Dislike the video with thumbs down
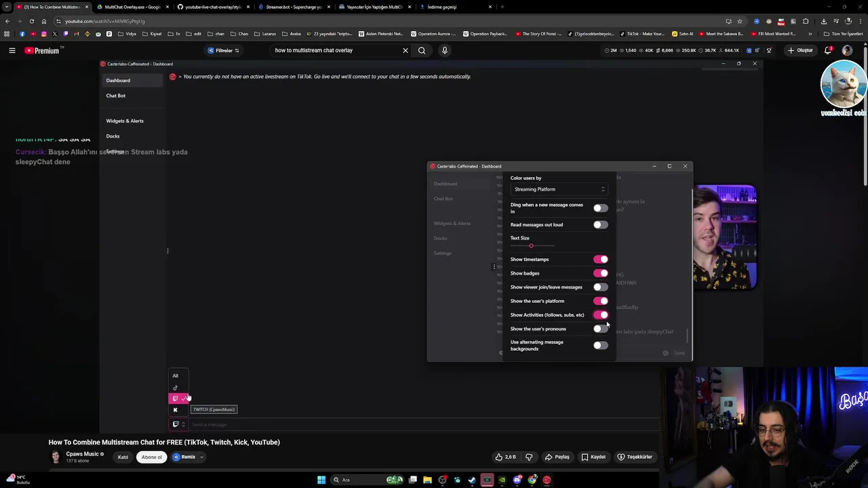Image resolution: width=868 pixels, height=488 pixels. point(529,457)
